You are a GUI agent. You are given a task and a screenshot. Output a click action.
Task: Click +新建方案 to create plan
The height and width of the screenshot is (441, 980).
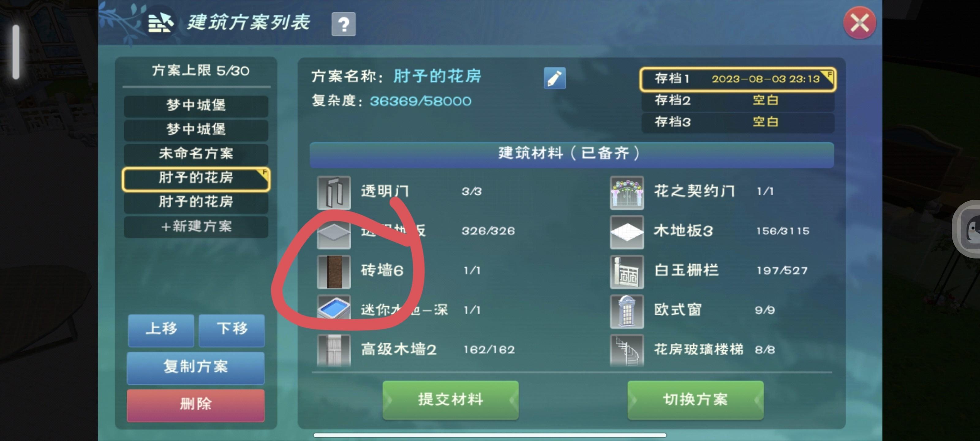pos(196,226)
